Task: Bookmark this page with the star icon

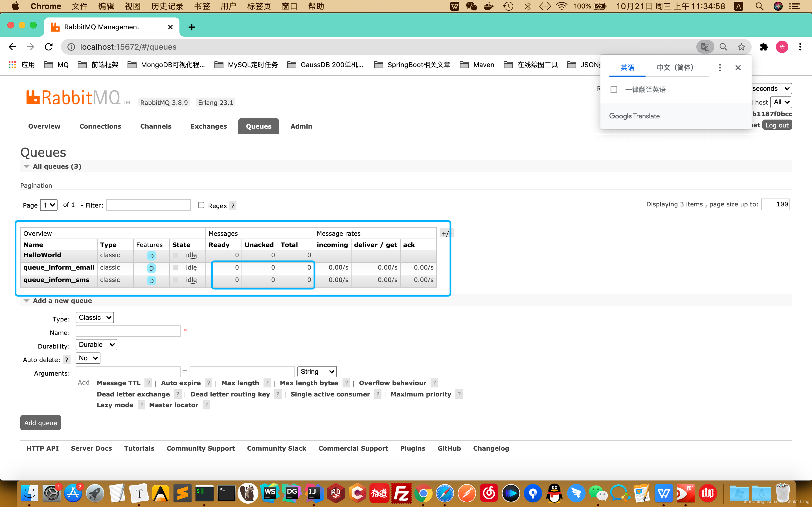Action: click(x=741, y=47)
